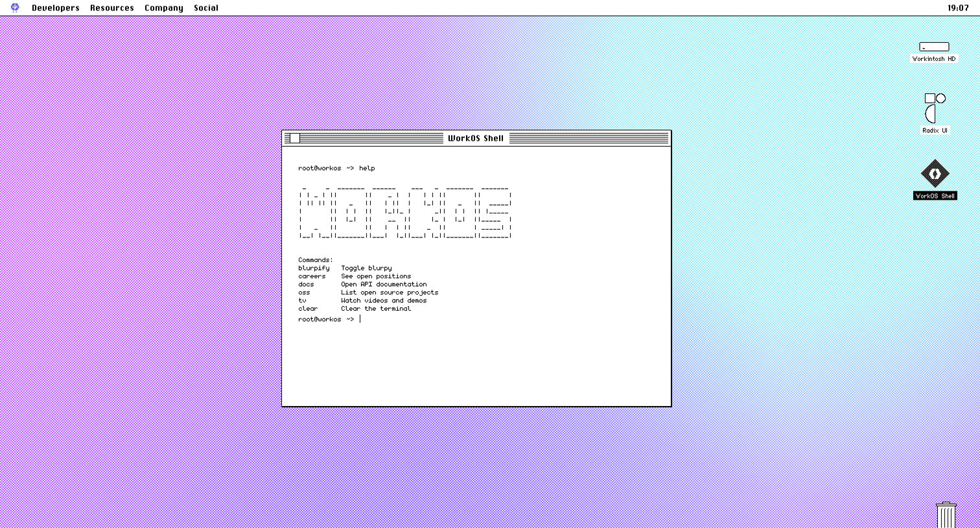Click the 'Open API documentation' description
This screenshot has height=528, width=980.
[x=384, y=284]
